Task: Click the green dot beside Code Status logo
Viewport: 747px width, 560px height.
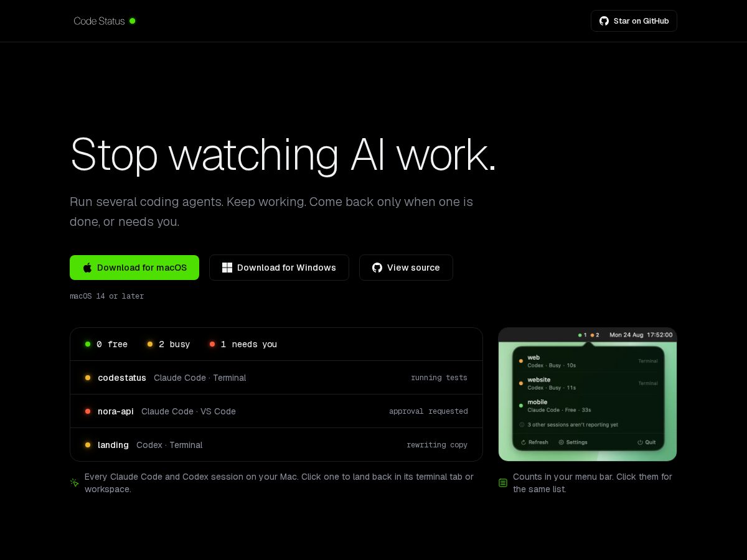Action: point(133,21)
